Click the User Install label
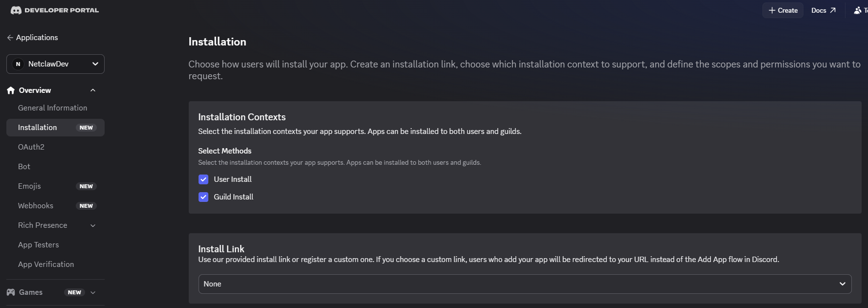This screenshot has height=308, width=868. coord(233,179)
